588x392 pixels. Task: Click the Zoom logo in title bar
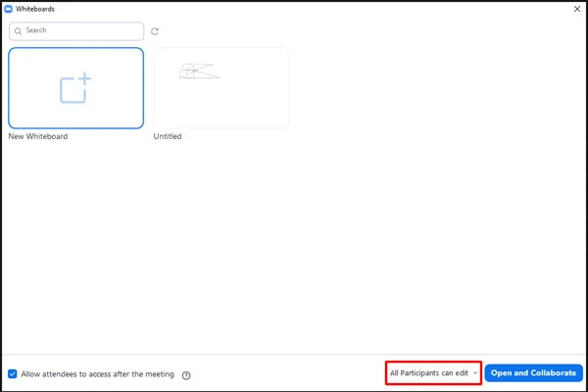[x=8, y=9]
